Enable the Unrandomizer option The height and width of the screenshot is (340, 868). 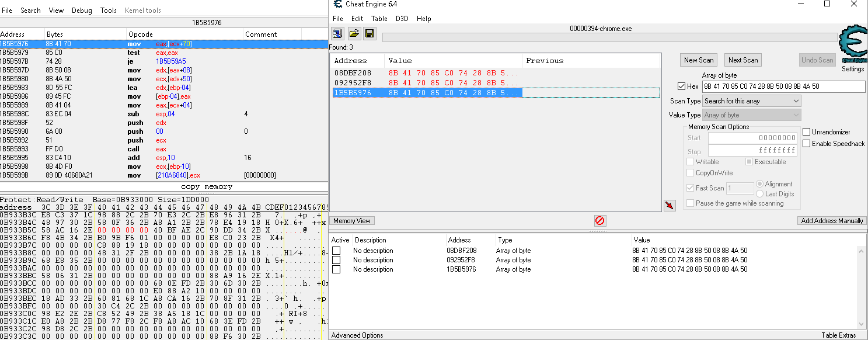pos(807,132)
